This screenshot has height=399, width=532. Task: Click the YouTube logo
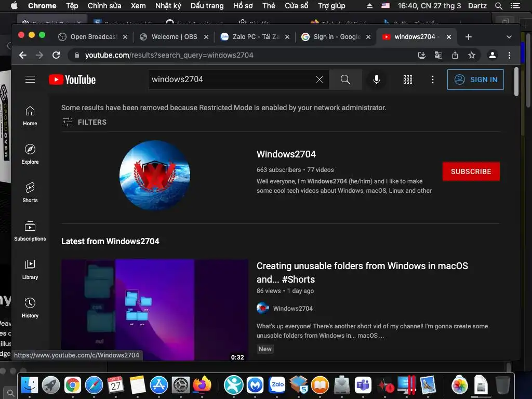point(72,79)
